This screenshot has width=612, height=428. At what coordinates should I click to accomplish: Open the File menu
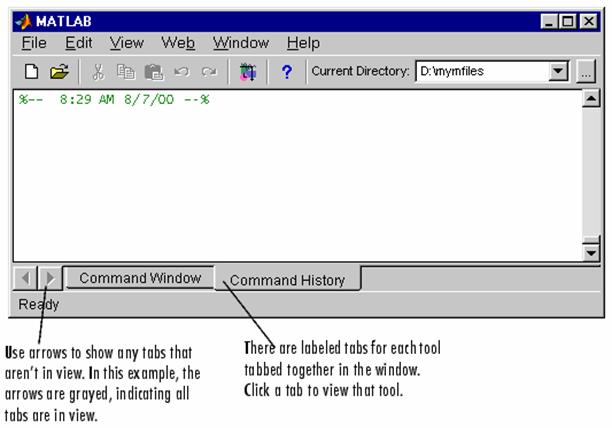[34, 43]
